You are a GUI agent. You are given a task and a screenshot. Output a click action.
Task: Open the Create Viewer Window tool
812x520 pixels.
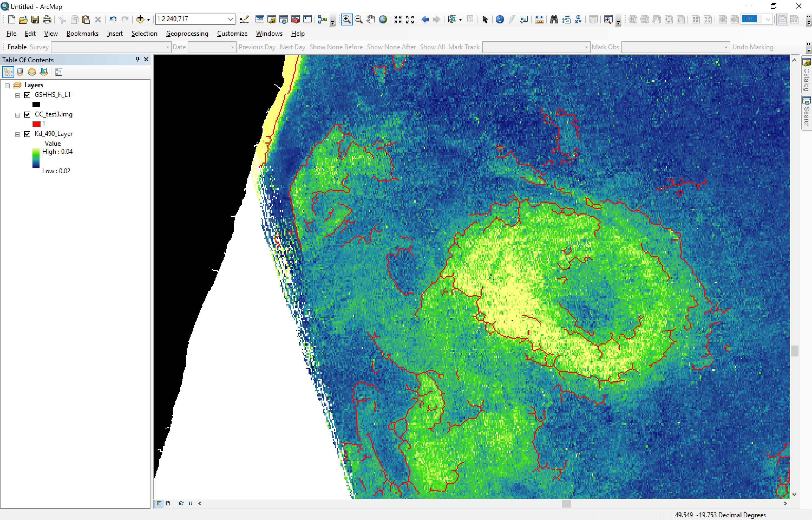click(x=608, y=19)
